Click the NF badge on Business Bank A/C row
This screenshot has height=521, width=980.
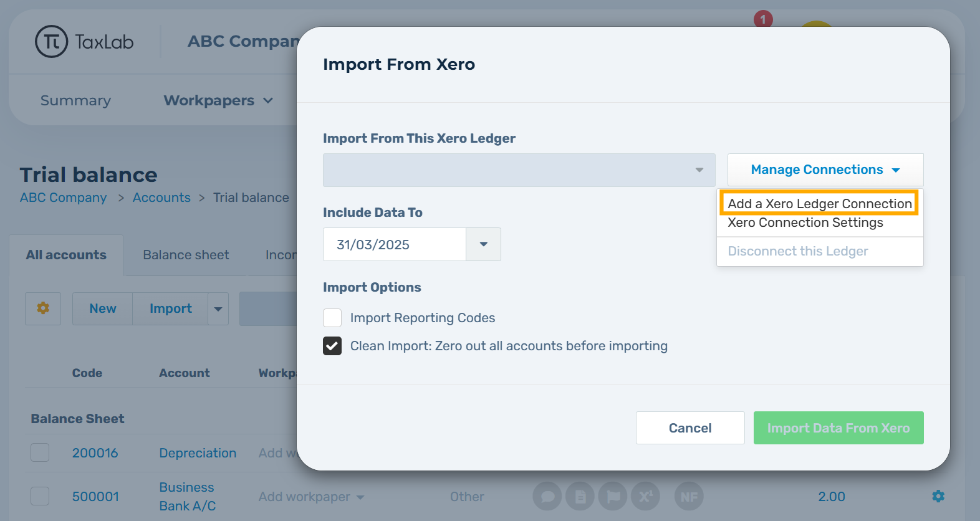689,497
